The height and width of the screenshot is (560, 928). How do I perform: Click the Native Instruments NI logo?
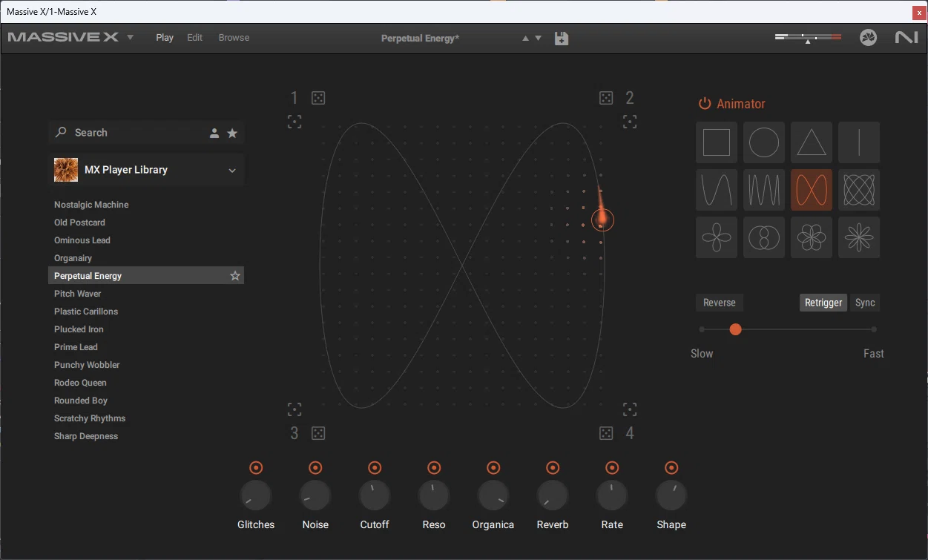pos(906,37)
